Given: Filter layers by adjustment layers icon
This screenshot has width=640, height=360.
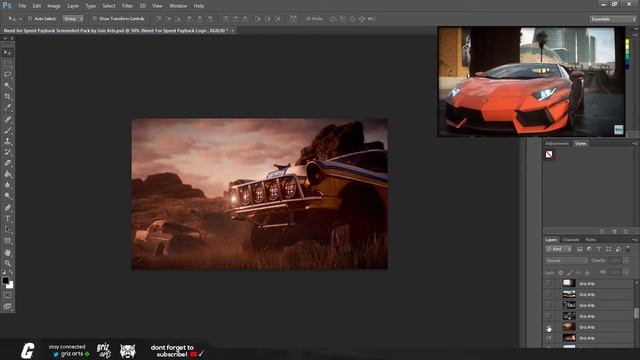Looking at the screenshot, I should tap(589, 249).
